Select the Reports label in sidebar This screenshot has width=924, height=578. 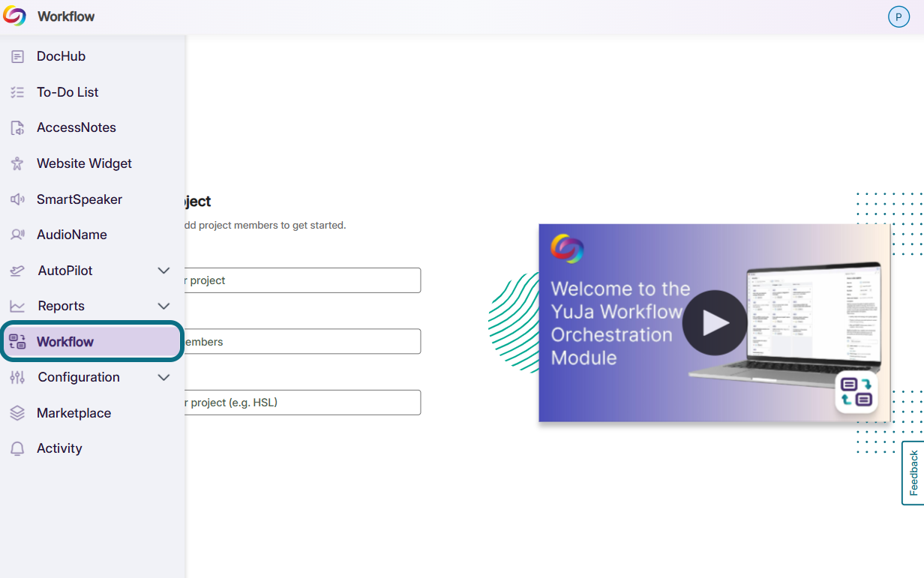tap(61, 306)
